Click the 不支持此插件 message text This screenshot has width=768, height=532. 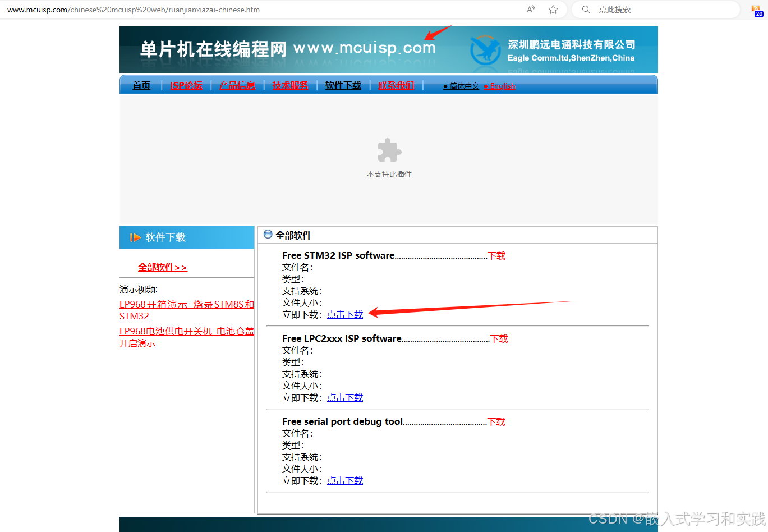coord(389,174)
